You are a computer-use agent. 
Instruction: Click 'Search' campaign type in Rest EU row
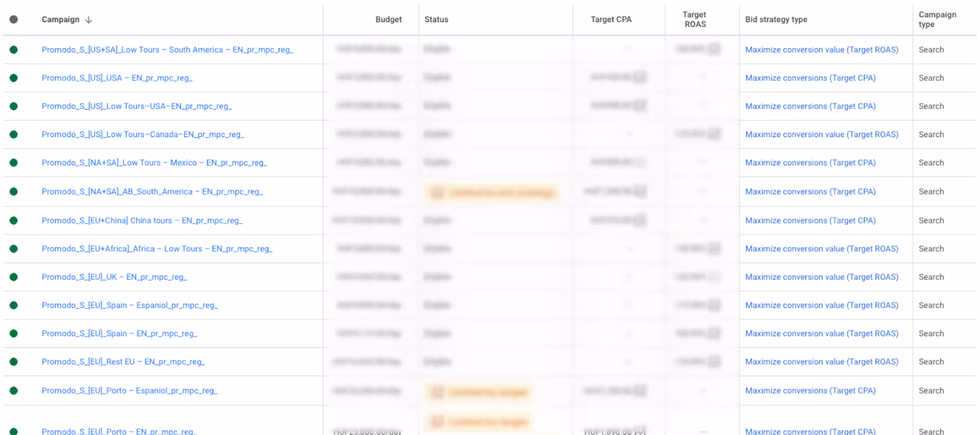pyautogui.click(x=931, y=362)
